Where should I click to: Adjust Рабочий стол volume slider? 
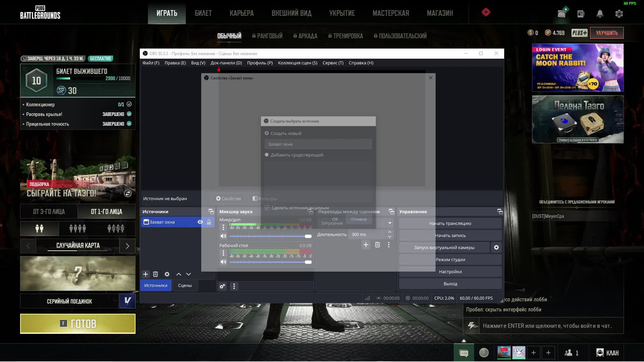270,262
